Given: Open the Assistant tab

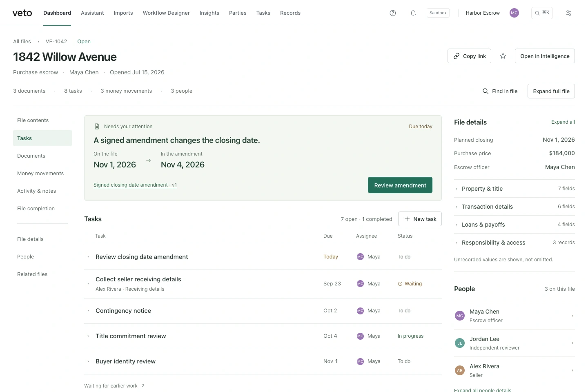Looking at the screenshot, I should point(92,13).
